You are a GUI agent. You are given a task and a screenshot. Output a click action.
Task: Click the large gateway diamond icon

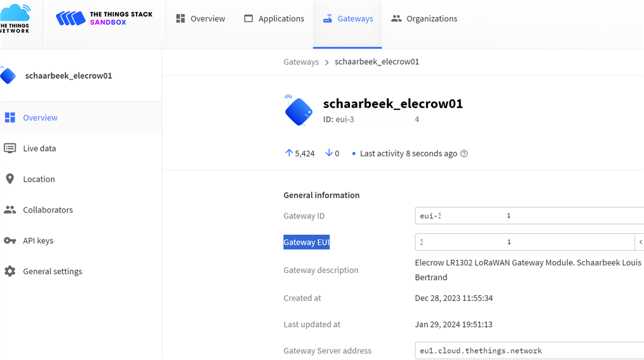(x=299, y=111)
